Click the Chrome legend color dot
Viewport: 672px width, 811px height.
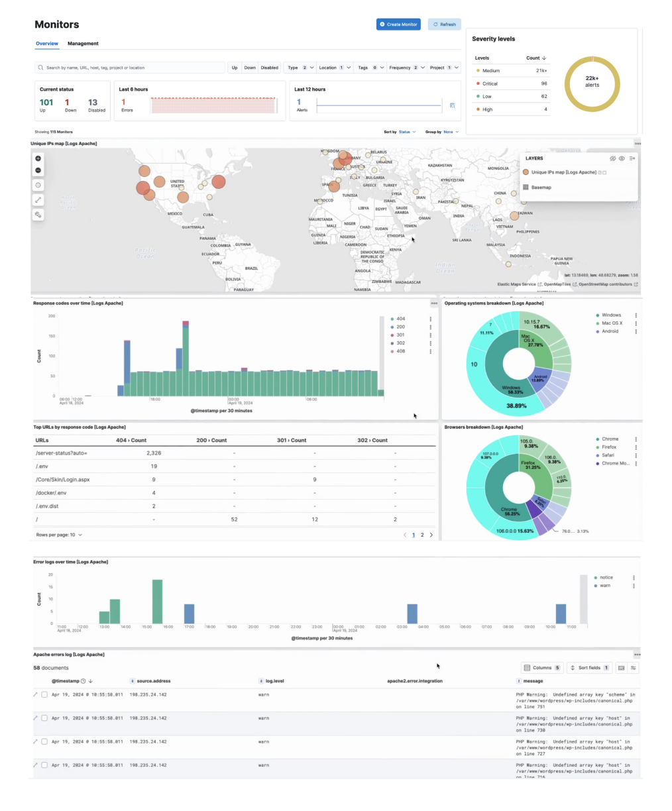(x=597, y=439)
